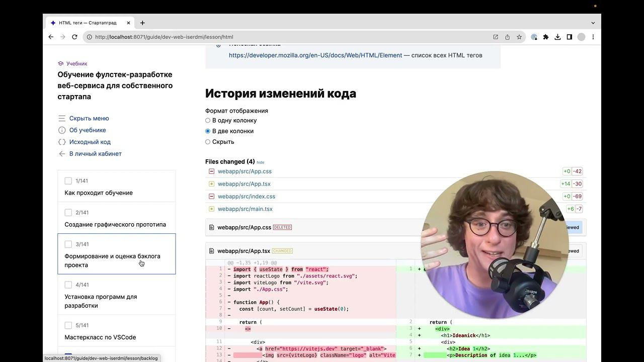This screenshot has height=362, width=644.
Task: Click the share page icon in the address bar
Action: coord(507,37)
